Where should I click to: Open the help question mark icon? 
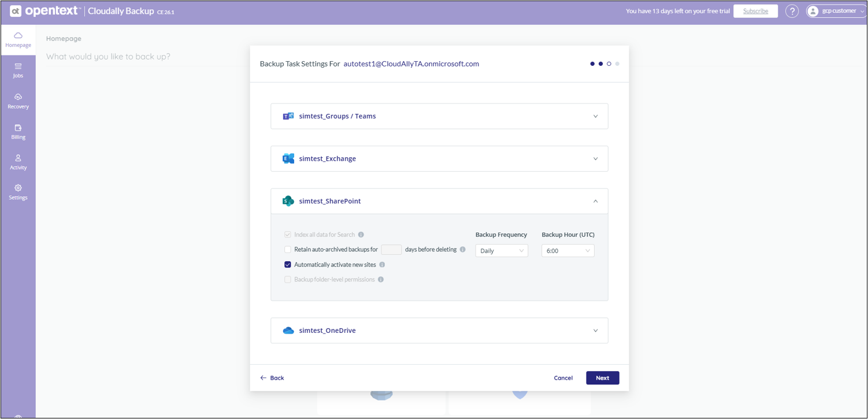pos(792,11)
